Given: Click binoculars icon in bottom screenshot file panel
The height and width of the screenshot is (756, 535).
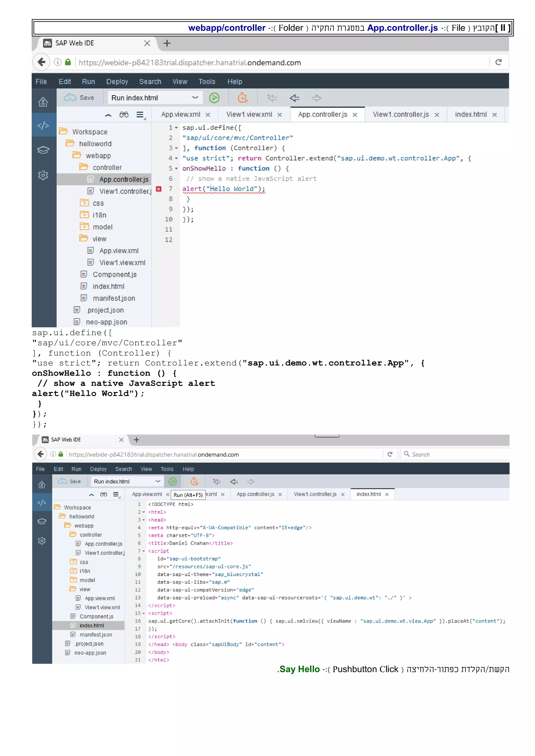Looking at the screenshot, I should point(103,494).
